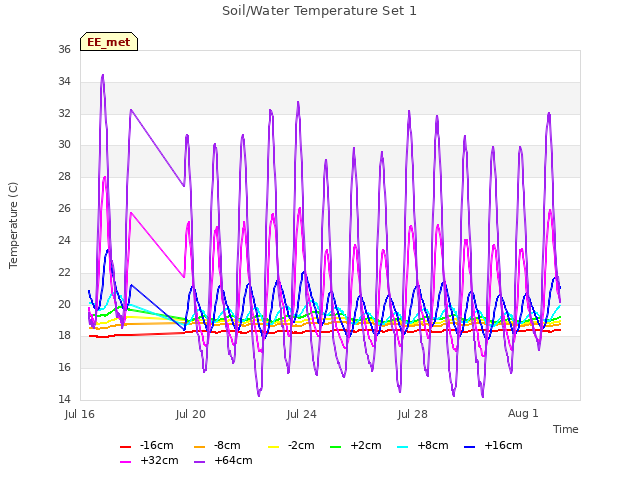Click the Aug 1 x-axis tick label

pyautogui.click(x=523, y=414)
